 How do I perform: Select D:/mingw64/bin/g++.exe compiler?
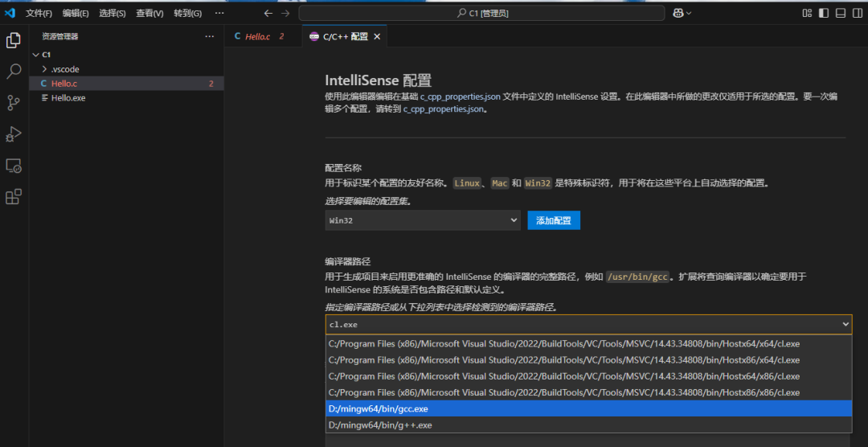589,424
